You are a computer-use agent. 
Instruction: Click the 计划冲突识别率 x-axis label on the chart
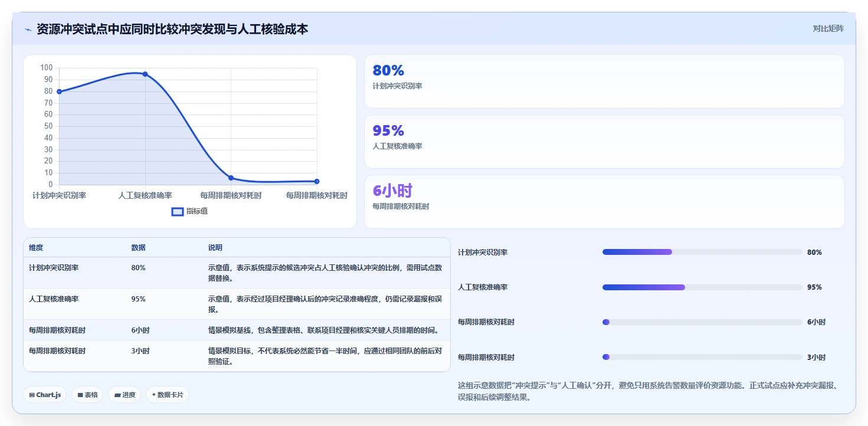[59, 195]
